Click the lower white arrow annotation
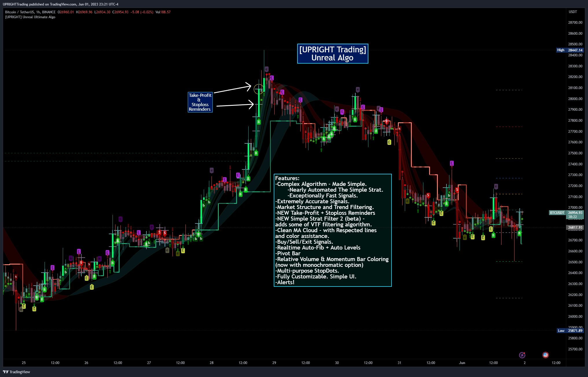This screenshot has width=588, height=377. pyautogui.click(x=235, y=105)
